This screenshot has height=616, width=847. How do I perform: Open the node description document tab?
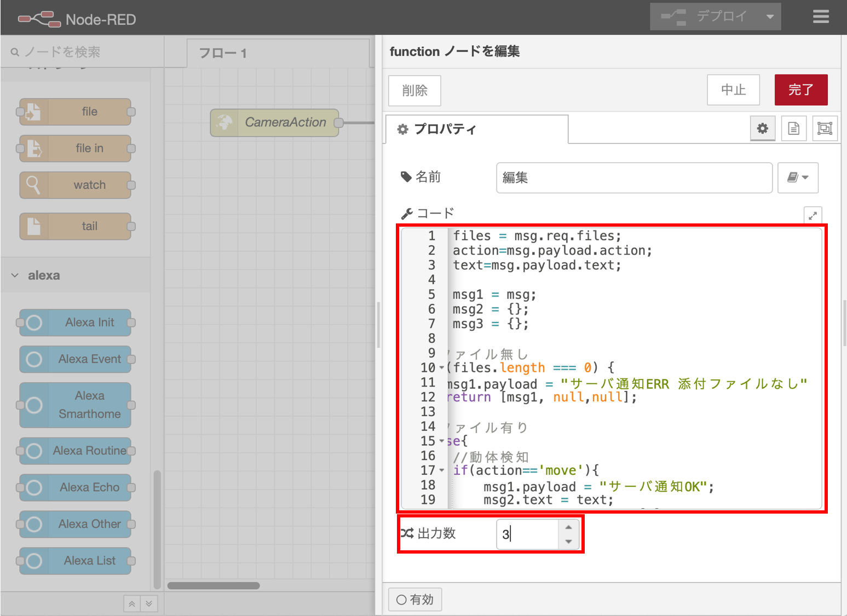[793, 129]
